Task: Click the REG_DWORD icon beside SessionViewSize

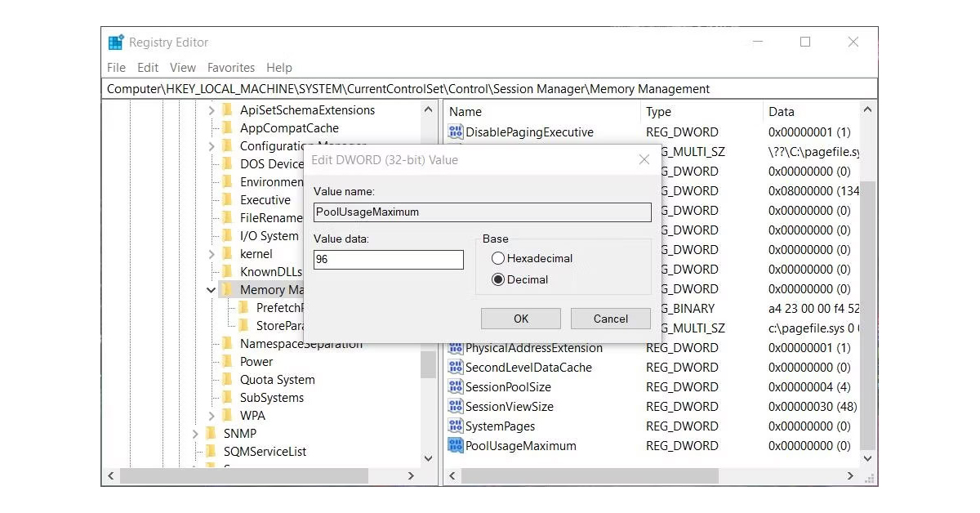Action: [455, 406]
